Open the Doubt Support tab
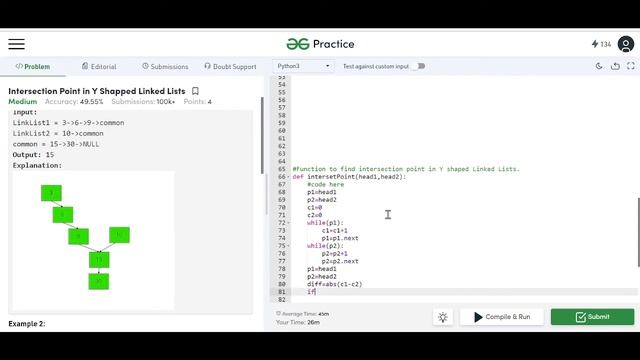Viewport: 640px width, 360px height. point(230,67)
